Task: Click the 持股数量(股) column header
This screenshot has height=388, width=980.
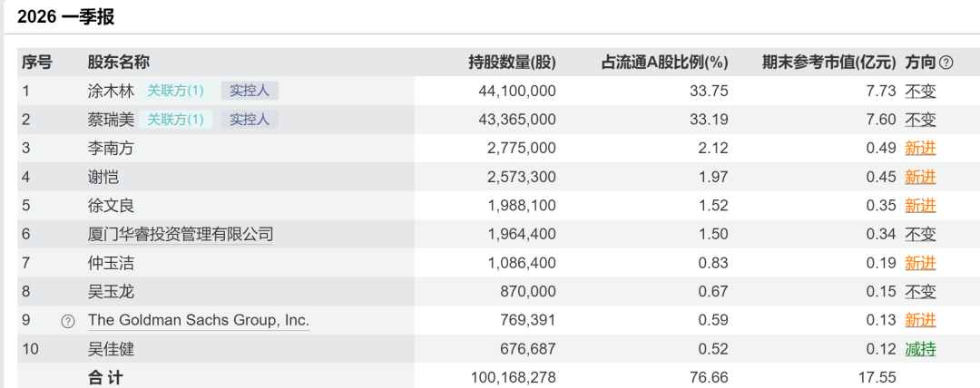Action: click(x=512, y=63)
